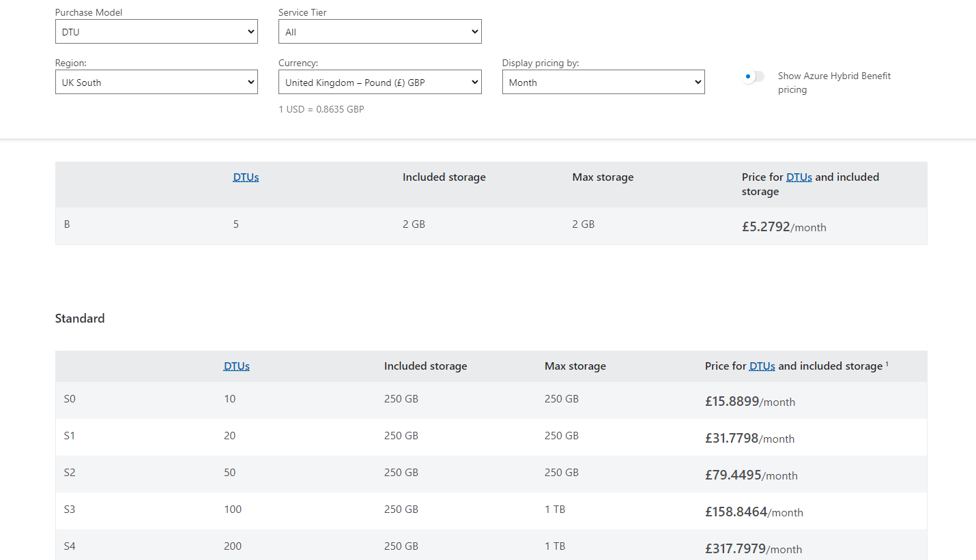This screenshot has width=976, height=560.
Task: Click the '100' DTUs value in S3 row
Action: [233, 510]
